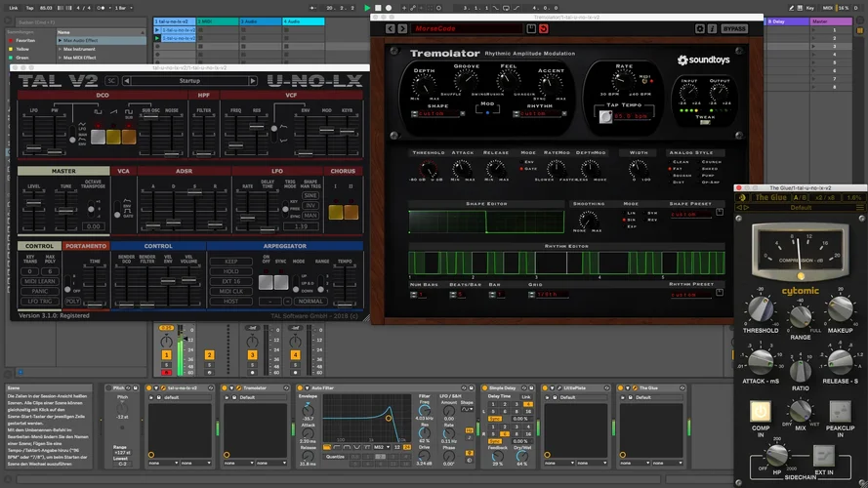This screenshot has width=868, height=488.
Task: Click the NORMAL arpeggiator mode selector
Action: pyautogui.click(x=310, y=301)
